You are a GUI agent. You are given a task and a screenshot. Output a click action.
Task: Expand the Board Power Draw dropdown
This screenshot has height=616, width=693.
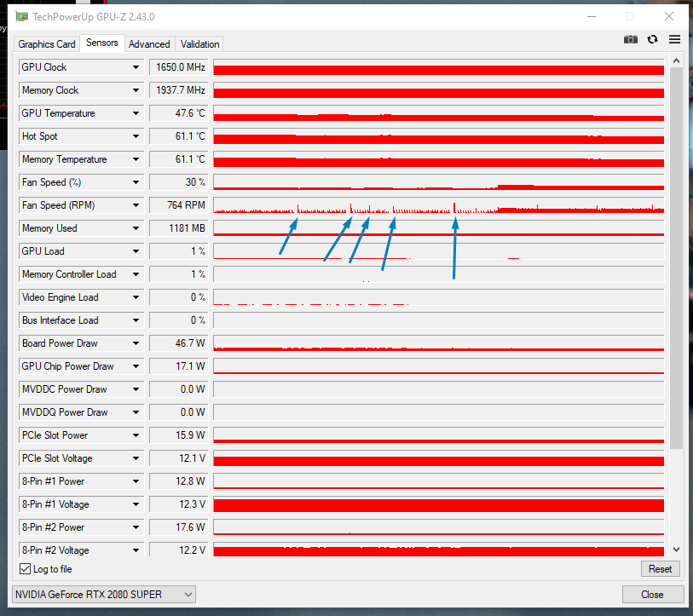click(136, 343)
